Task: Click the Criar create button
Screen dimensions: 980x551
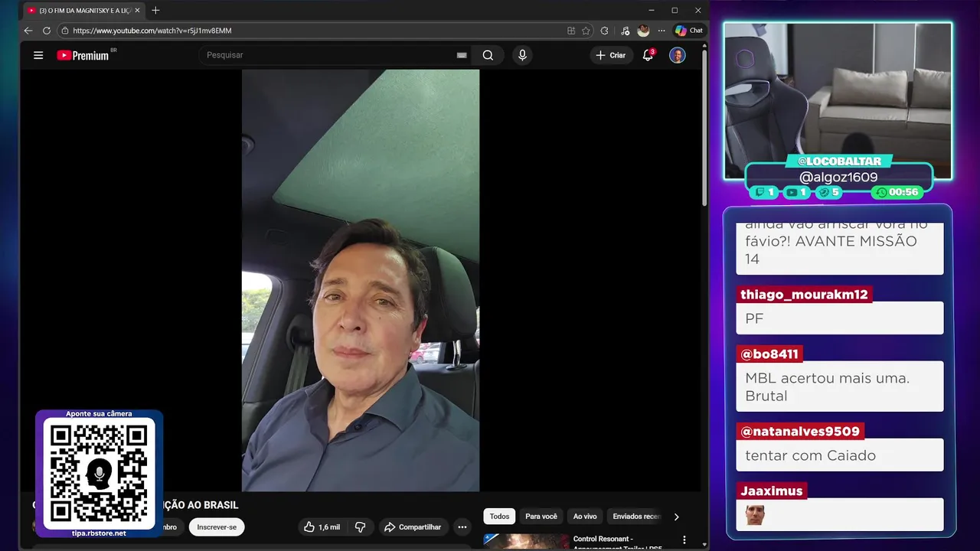Action: 611,55
